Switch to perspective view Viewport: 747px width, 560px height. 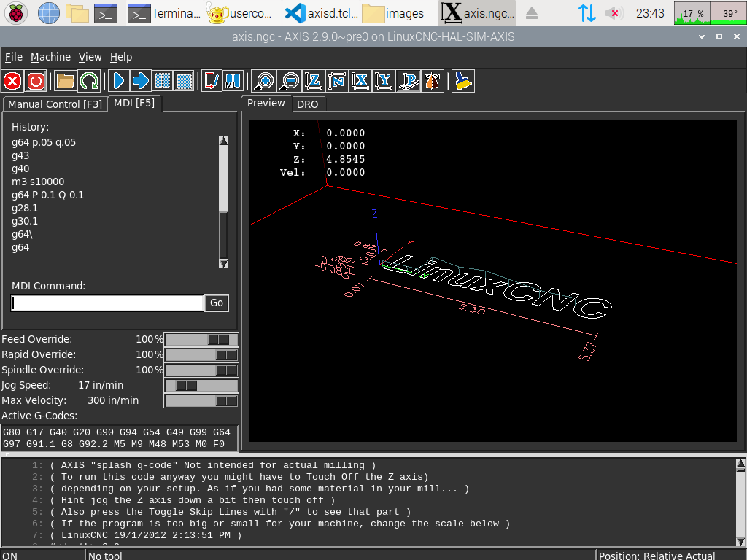pyautogui.click(x=409, y=81)
